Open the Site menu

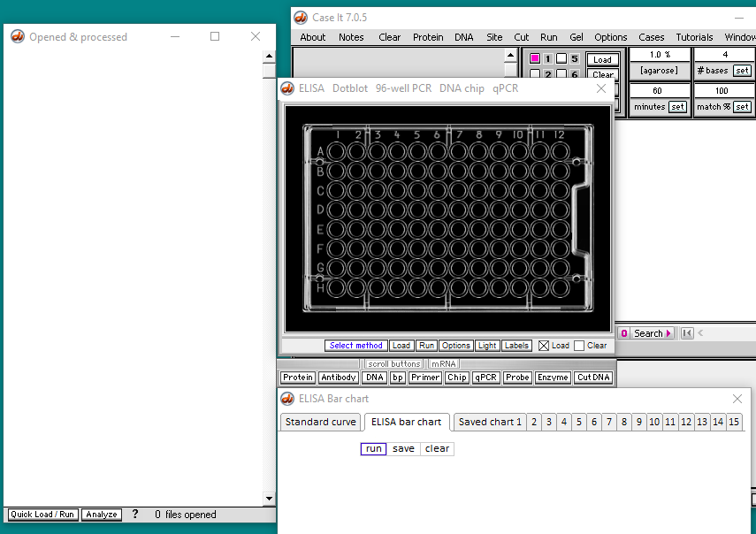(494, 37)
